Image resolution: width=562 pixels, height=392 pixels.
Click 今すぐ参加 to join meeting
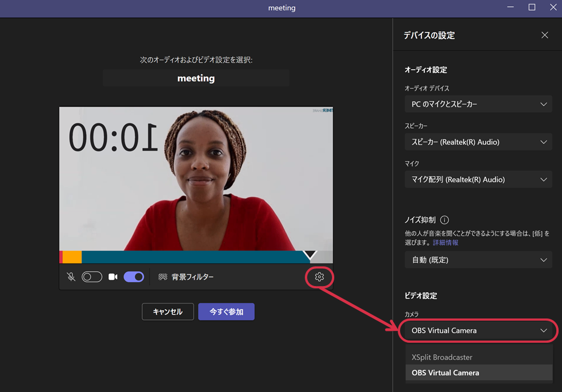[226, 312]
